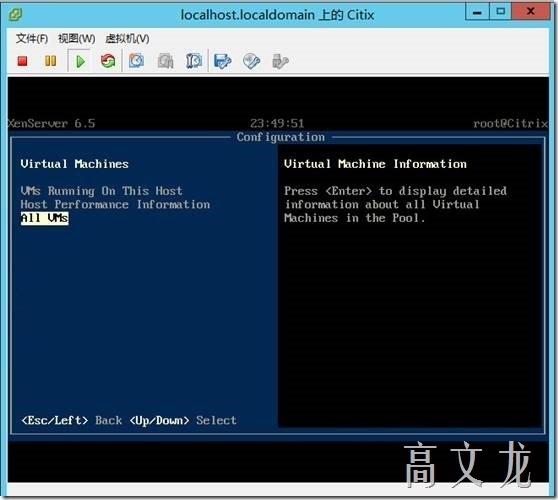Select Host Performance Information entry
This screenshot has width=558, height=500.
click(115, 205)
